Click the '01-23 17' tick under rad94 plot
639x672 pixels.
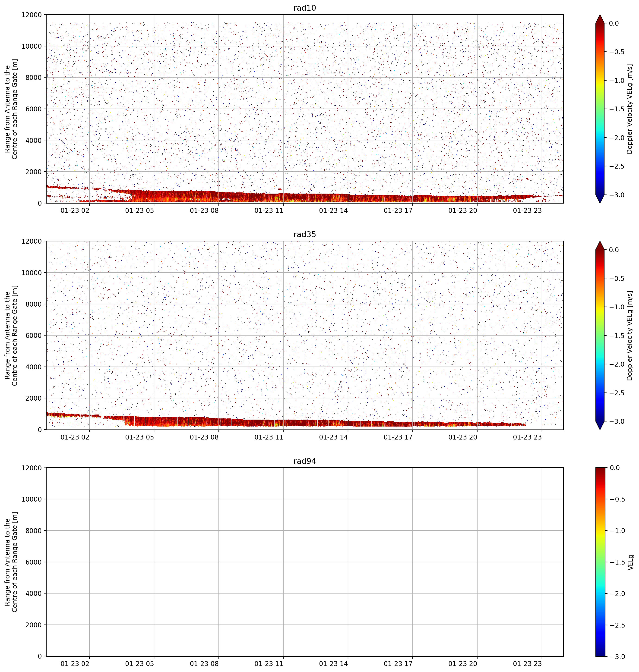(398, 664)
